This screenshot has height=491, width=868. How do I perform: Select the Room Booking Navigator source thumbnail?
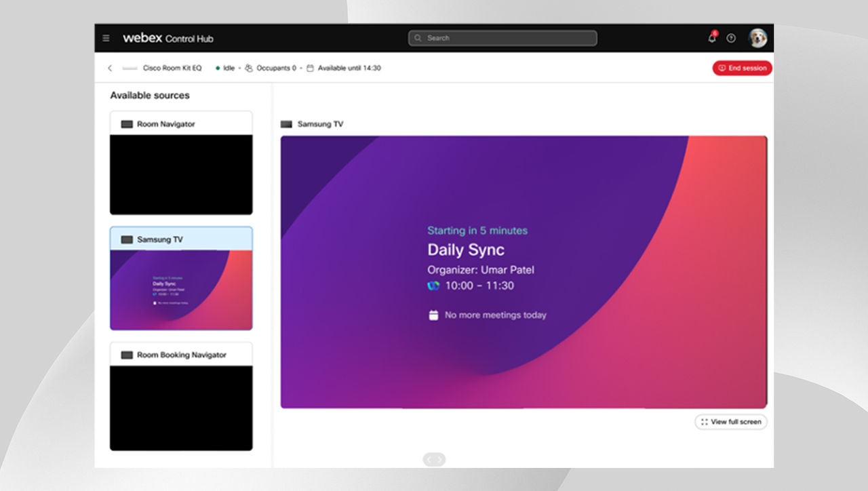pyautogui.click(x=181, y=396)
